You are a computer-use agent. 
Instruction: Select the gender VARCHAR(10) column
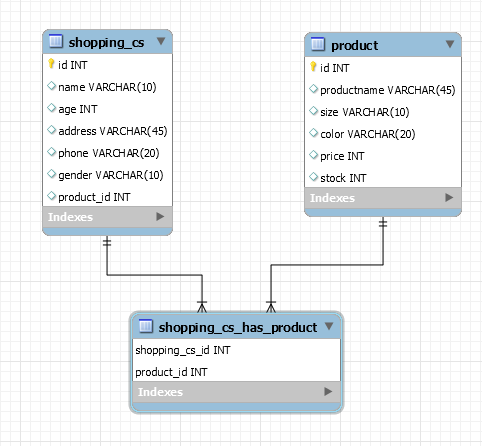coord(107,175)
